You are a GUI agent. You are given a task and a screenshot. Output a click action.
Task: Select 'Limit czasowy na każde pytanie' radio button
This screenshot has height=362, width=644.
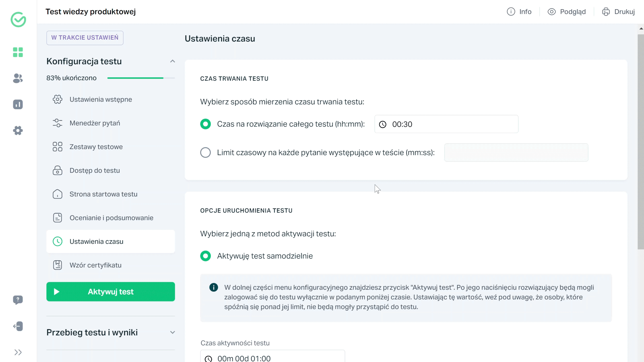(x=205, y=152)
